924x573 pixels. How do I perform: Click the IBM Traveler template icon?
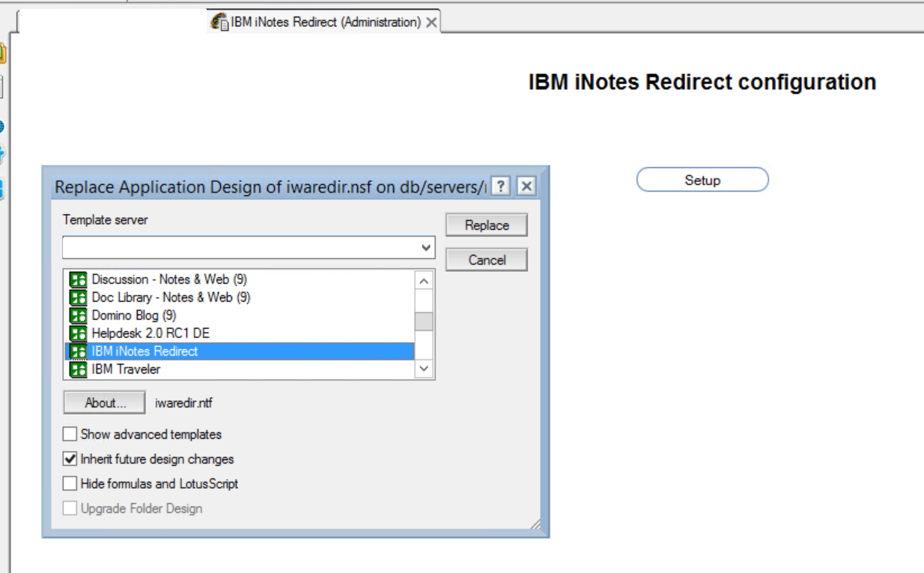pyautogui.click(x=78, y=369)
